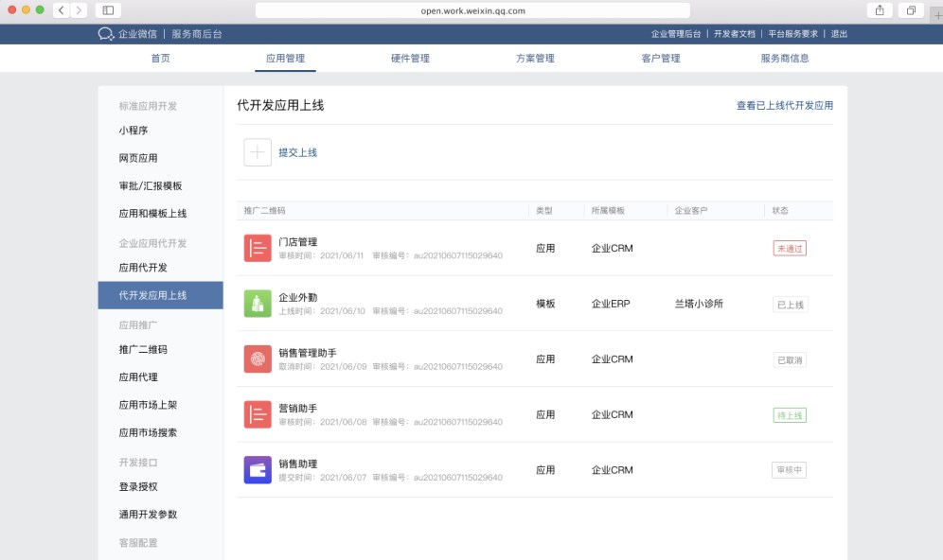Viewport: 943px width, 560px height.
Task: Go back using the browser back arrow
Action: point(62,10)
